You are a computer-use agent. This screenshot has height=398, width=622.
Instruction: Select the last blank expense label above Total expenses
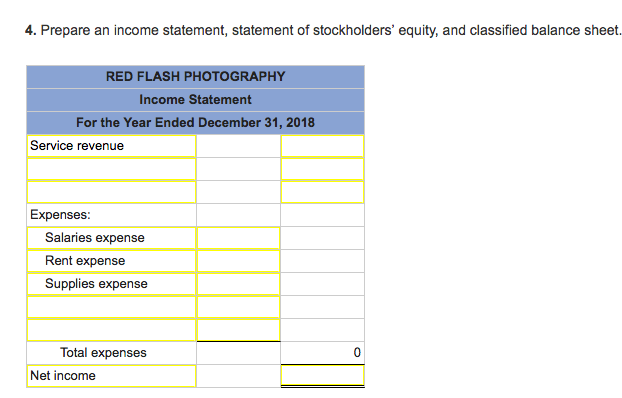click(111, 330)
